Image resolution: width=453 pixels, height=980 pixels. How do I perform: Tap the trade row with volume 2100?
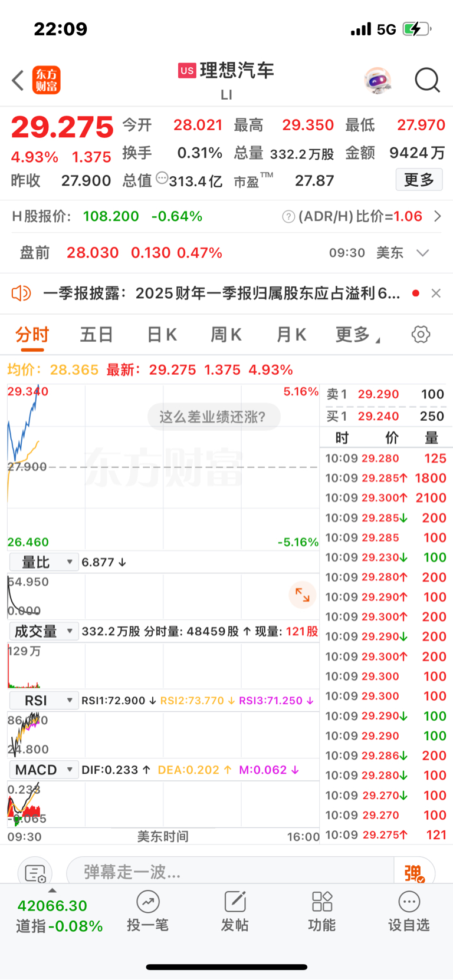386,498
